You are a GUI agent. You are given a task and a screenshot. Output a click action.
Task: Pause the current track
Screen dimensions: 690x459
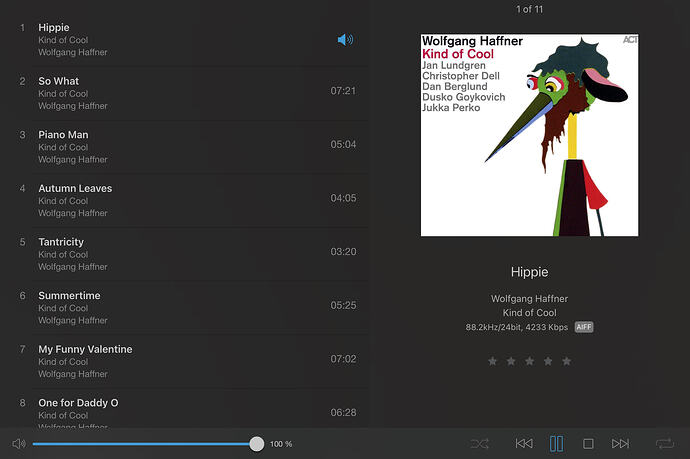[556, 444]
